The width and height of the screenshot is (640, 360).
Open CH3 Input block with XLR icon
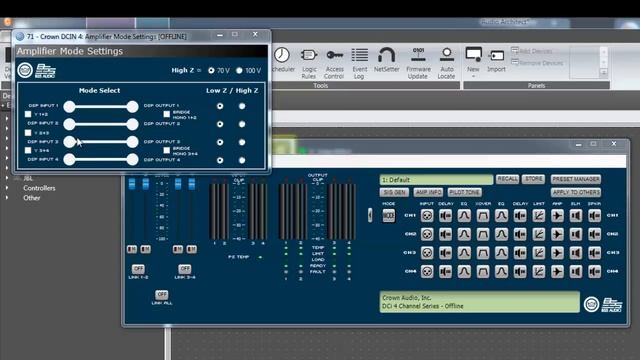pyautogui.click(x=427, y=253)
